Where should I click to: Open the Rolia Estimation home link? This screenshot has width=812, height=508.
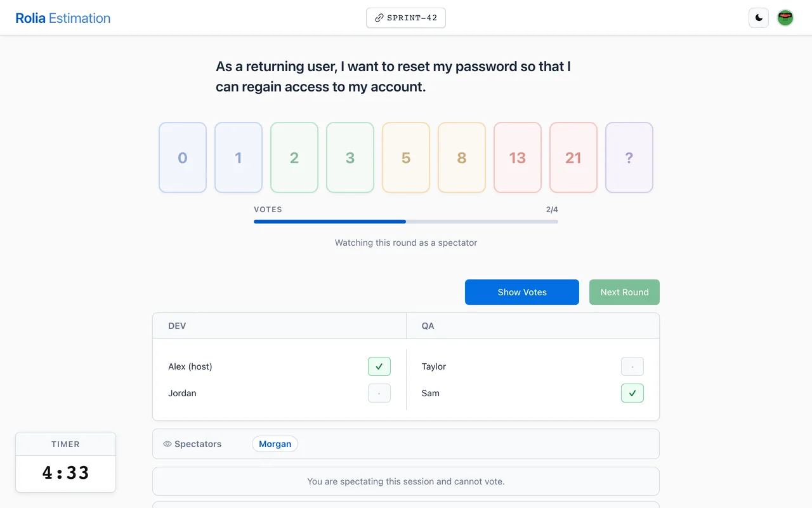63,18
